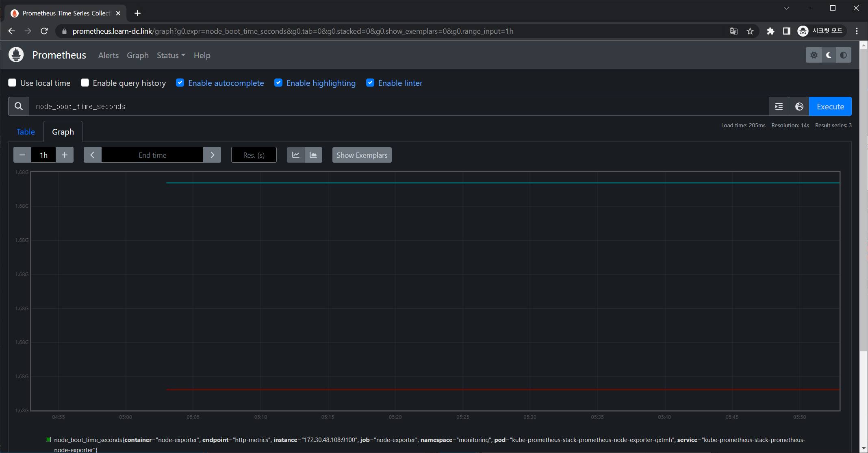Click the Prometheus logo

pos(16,54)
